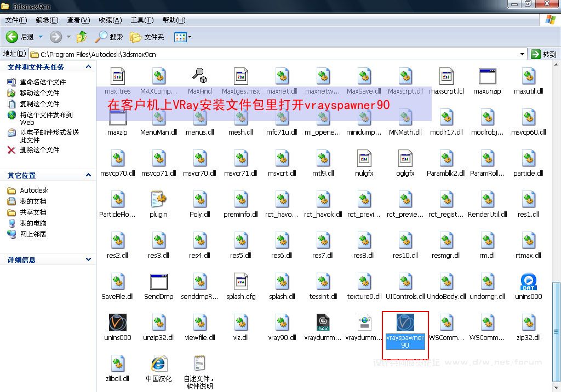Select the zip32.dll file icon
The image size is (561, 392).
pos(529,322)
